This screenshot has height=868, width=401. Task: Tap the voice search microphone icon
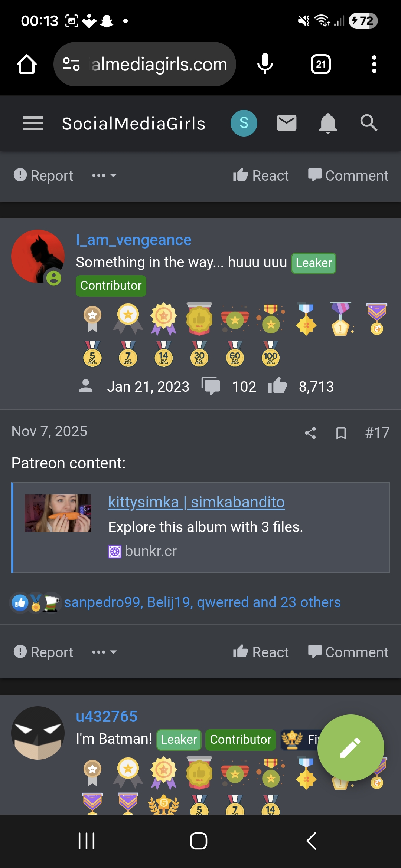[x=265, y=64]
